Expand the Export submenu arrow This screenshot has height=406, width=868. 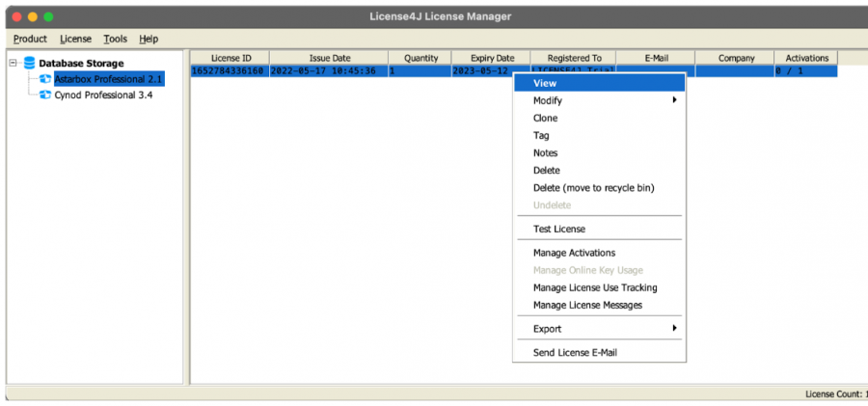pos(674,329)
